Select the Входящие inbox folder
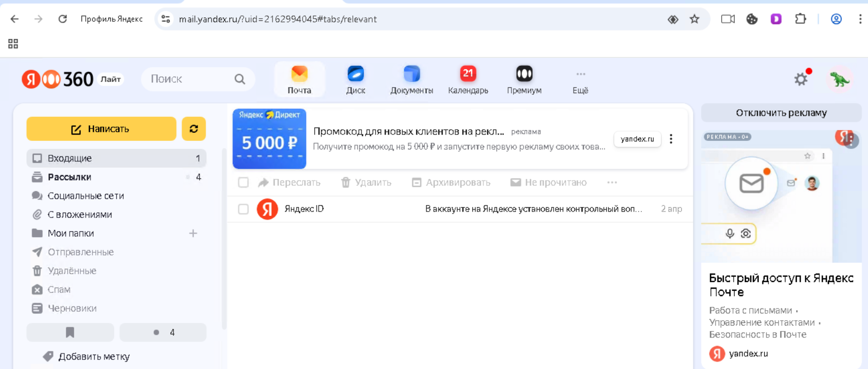The width and height of the screenshot is (868, 369). click(70, 159)
